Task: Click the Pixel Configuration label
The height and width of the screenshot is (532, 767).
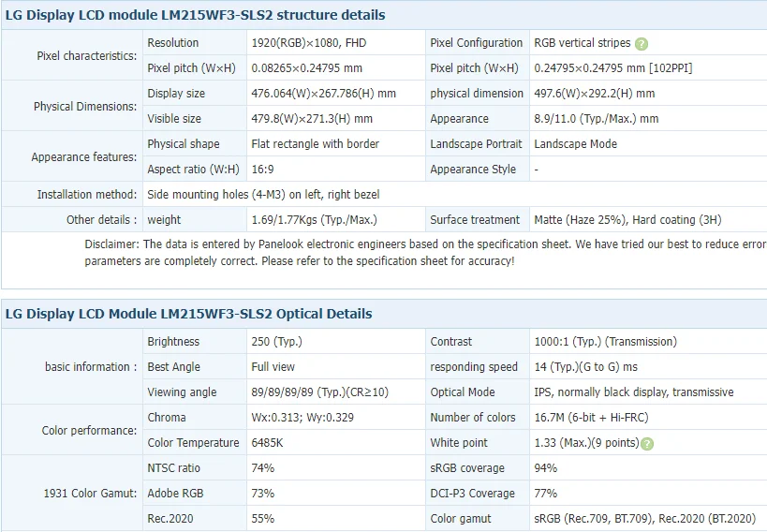Action: click(477, 43)
